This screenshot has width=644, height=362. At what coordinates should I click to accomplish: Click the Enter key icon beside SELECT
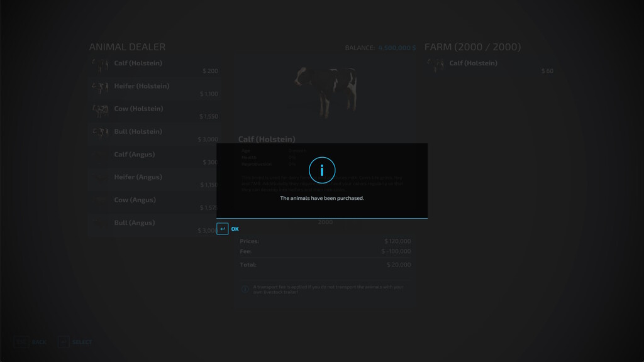click(64, 342)
